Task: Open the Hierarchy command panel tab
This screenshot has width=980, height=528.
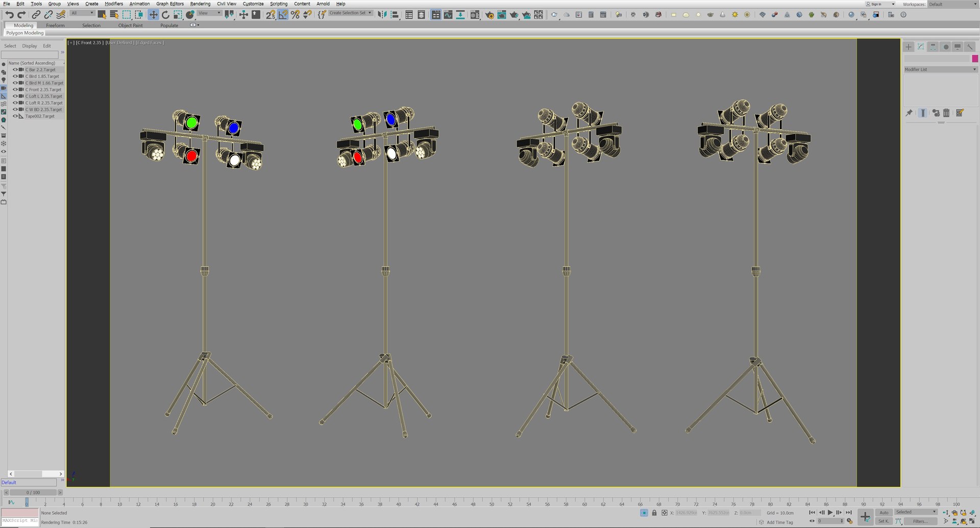Action: [x=933, y=46]
